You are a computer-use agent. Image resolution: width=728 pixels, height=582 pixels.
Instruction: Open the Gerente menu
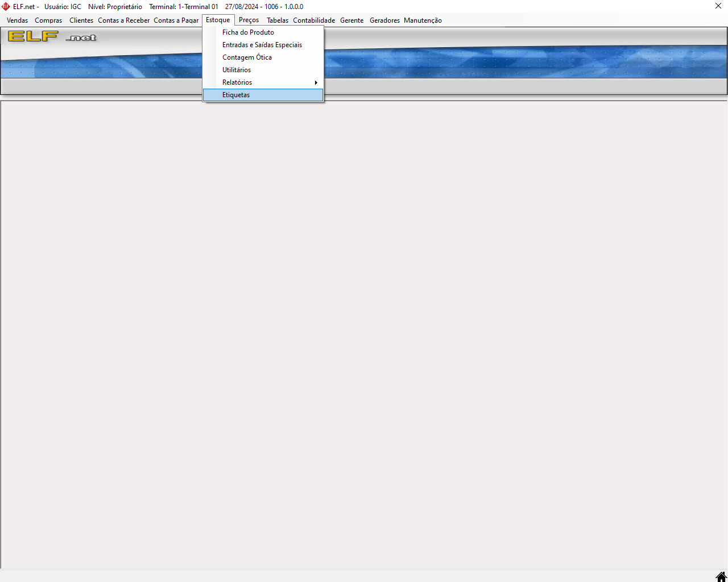[x=351, y=20]
